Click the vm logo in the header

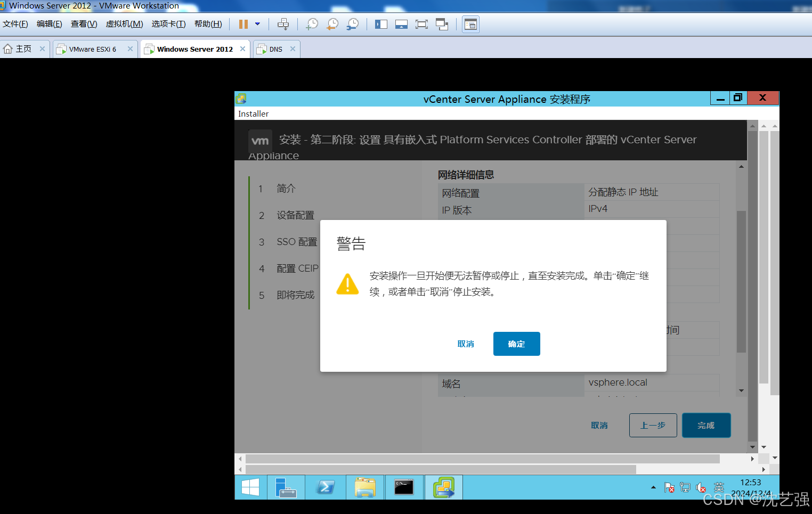260,141
